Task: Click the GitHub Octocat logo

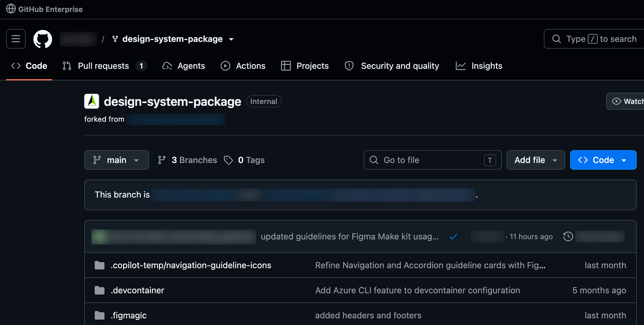Action: [43, 39]
